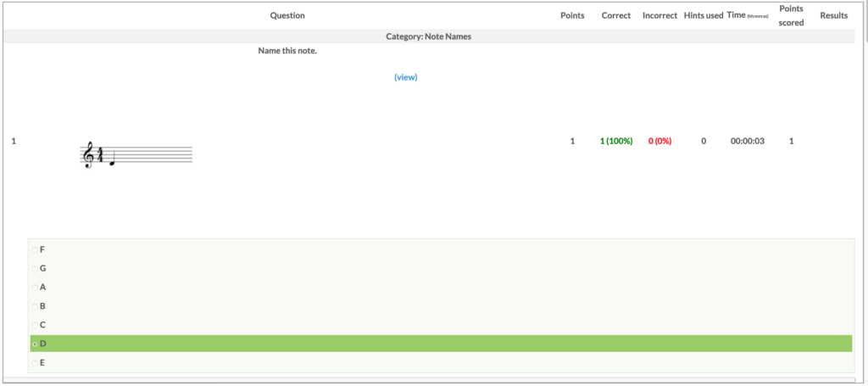Click the red 0 (0%) incorrect value
The width and height of the screenshot is (868, 386).
pyautogui.click(x=659, y=141)
